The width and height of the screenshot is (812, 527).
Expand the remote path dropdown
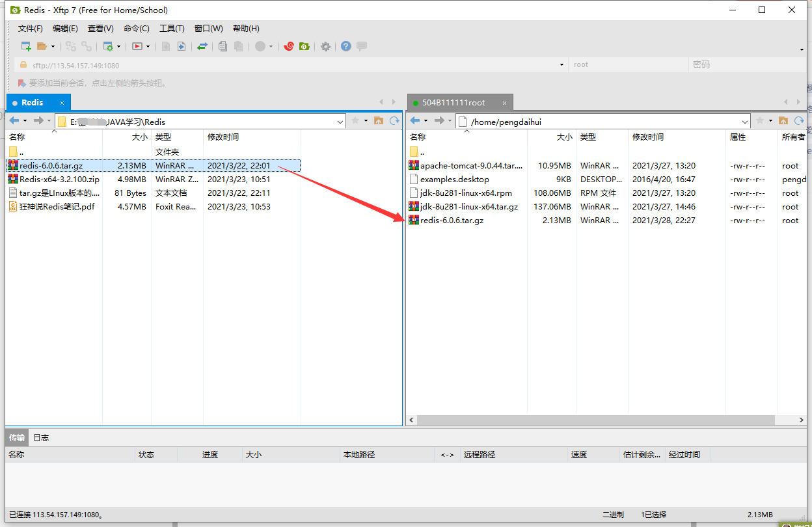746,122
